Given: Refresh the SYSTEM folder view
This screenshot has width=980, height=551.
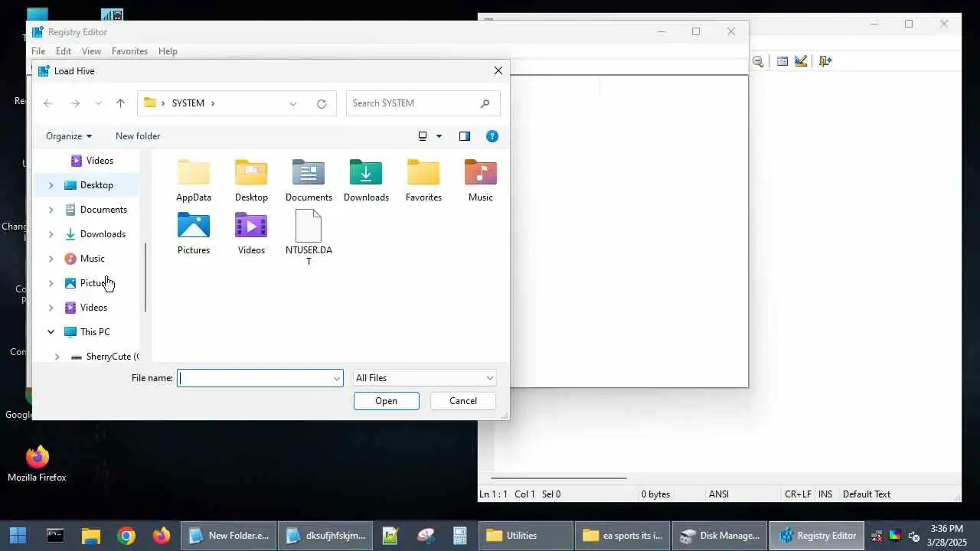Looking at the screenshot, I should (322, 103).
